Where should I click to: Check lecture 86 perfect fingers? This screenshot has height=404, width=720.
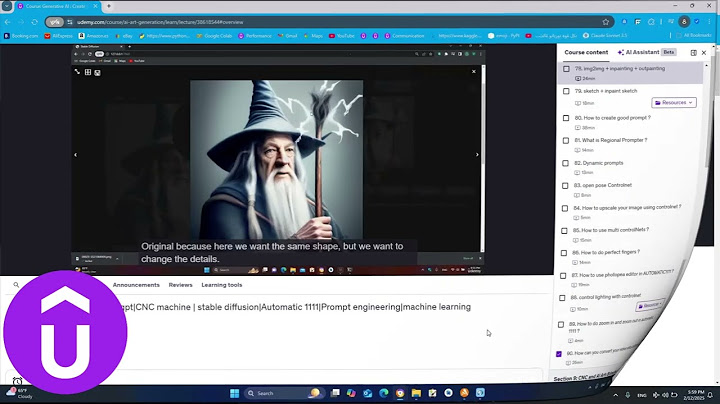[x=564, y=253]
